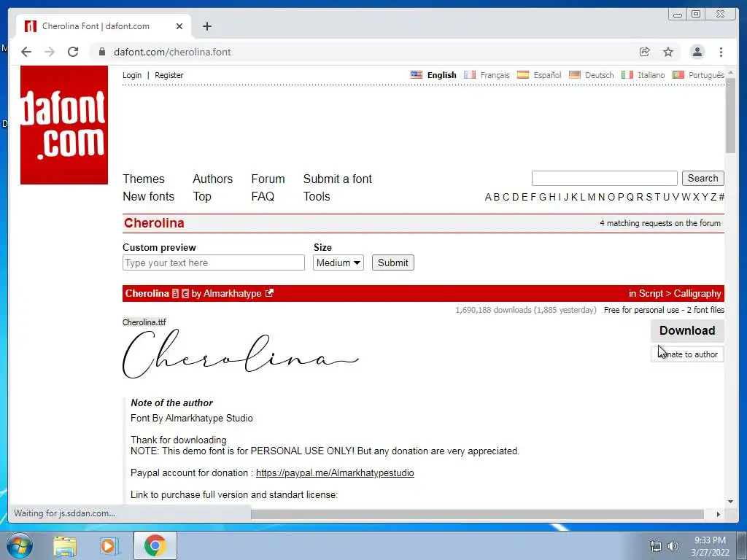Close the Cherolina Font tab
The image size is (747, 560).
point(179,26)
